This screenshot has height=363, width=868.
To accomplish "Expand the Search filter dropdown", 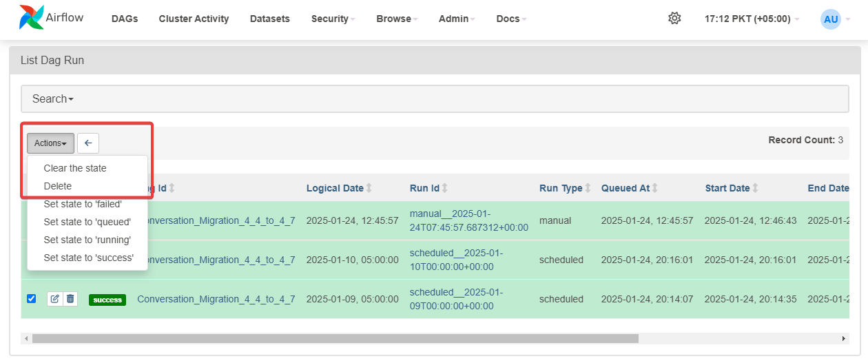I will pos(52,99).
